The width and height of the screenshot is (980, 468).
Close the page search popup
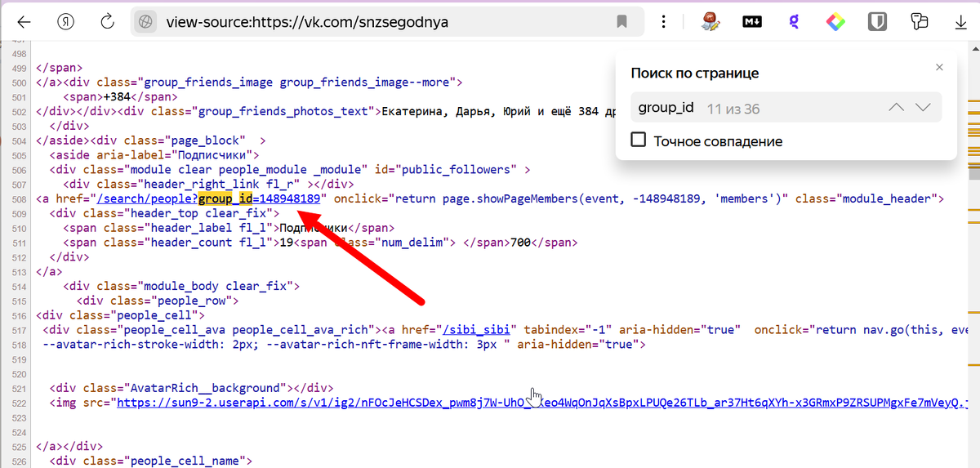click(939, 67)
